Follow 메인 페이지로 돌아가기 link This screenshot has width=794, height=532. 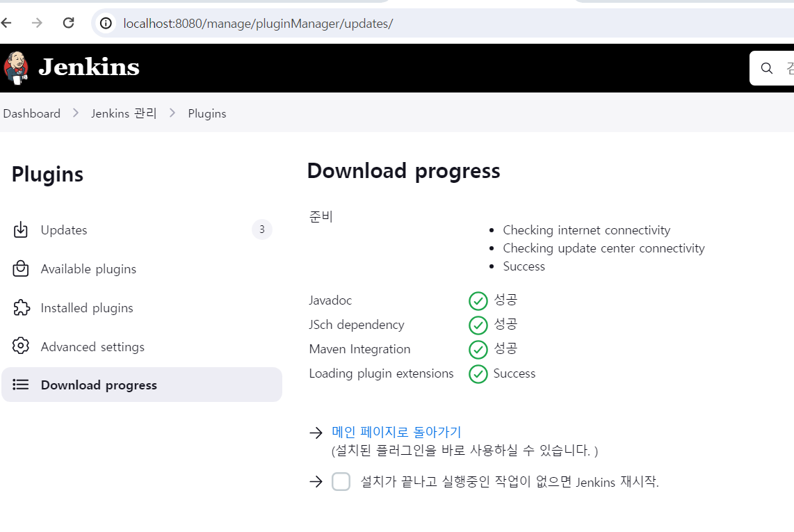pos(396,432)
